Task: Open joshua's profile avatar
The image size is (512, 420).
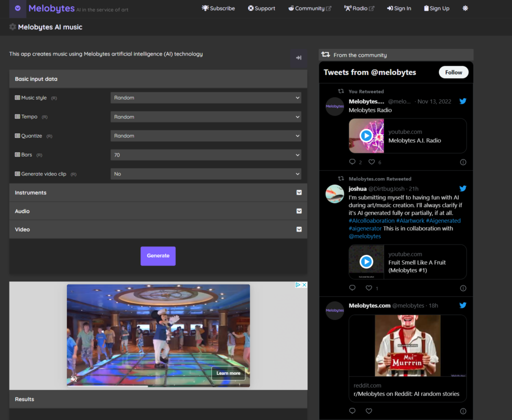Action: point(334,193)
